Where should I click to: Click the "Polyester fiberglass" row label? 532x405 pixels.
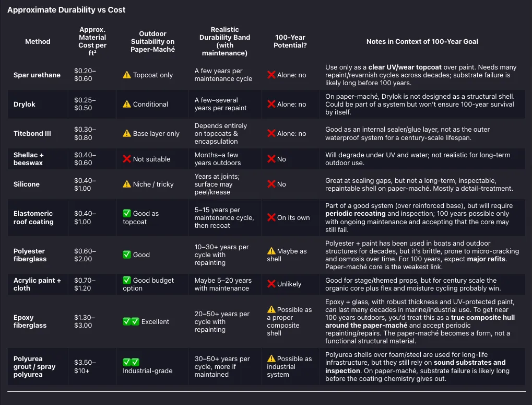(x=30, y=255)
